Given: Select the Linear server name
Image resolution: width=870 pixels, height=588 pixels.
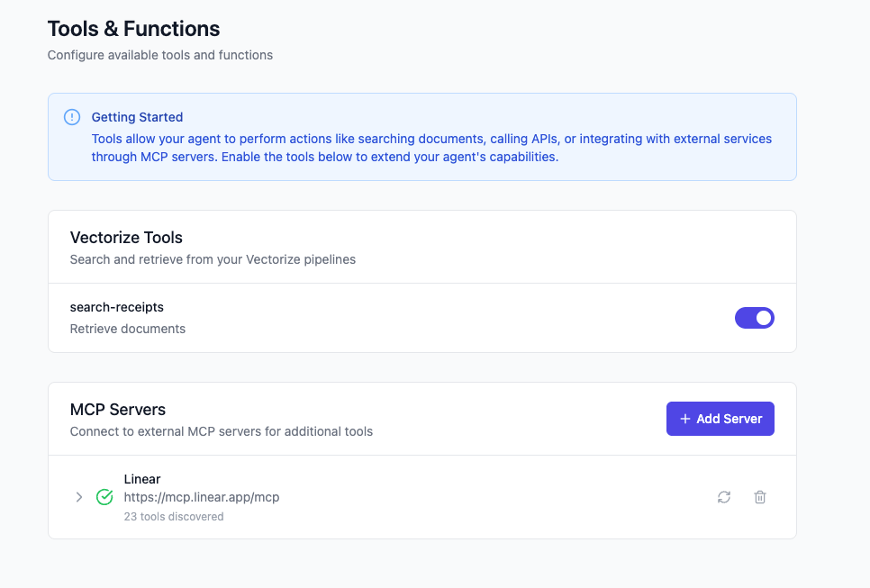Looking at the screenshot, I should click(142, 478).
